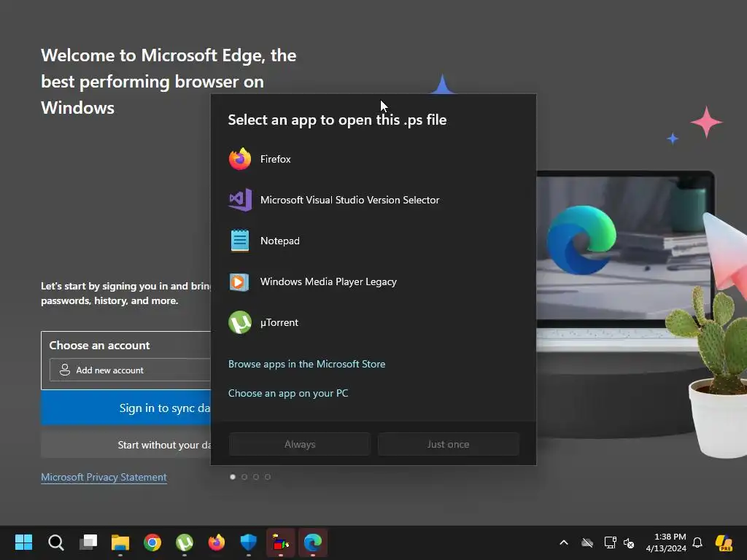Go to the third onboarding page dot
The image size is (747, 560).
click(256, 477)
